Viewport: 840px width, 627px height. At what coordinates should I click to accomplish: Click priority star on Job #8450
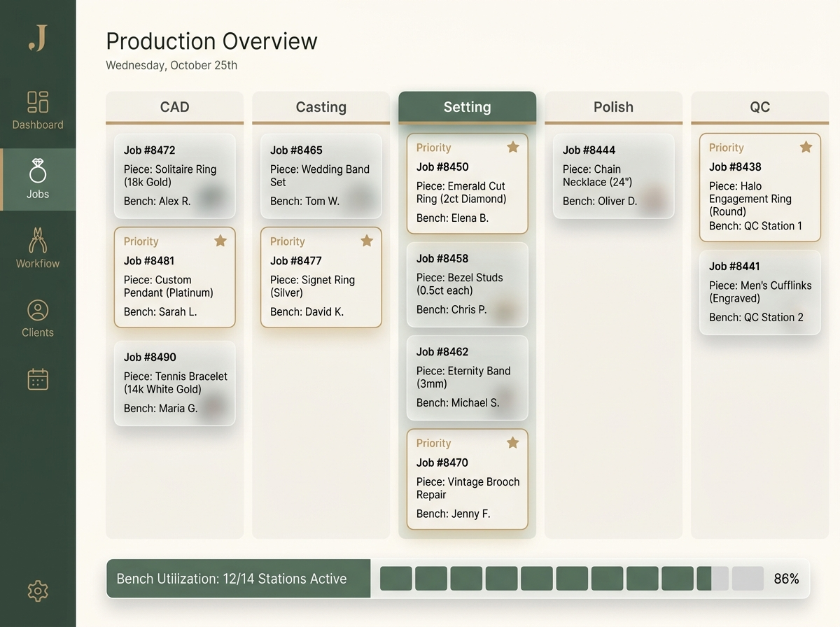coord(513,147)
